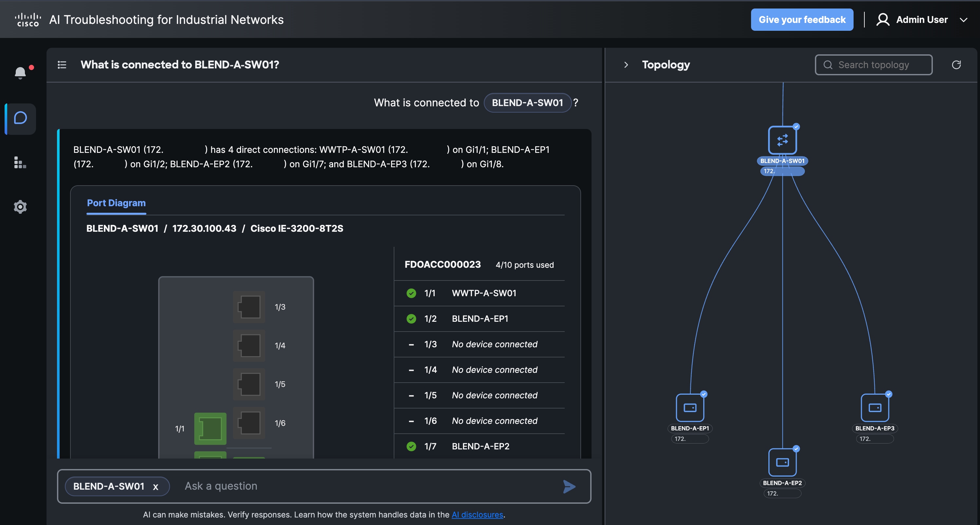Select BLEND-A-EP1 endpoint node in topology
Viewport: 980px width, 525px height.
[690, 407]
